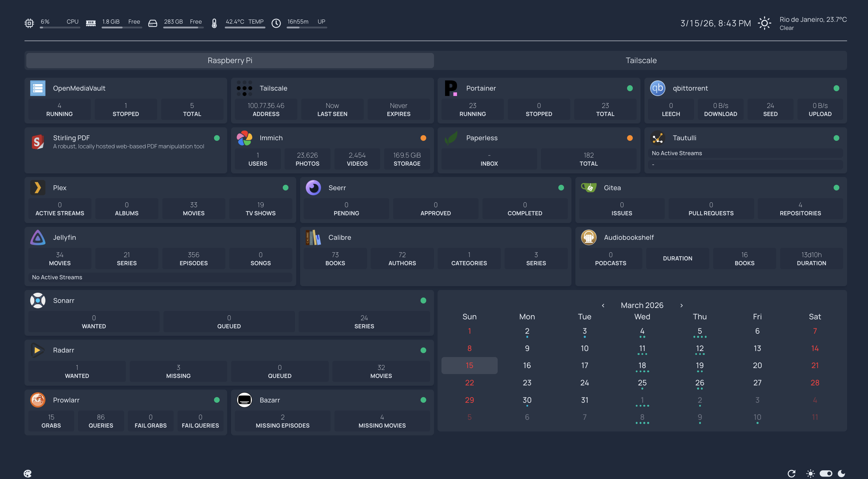This screenshot has width=868, height=479.
Task: Switch to the Tailscale tab
Action: pyautogui.click(x=641, y=60)
